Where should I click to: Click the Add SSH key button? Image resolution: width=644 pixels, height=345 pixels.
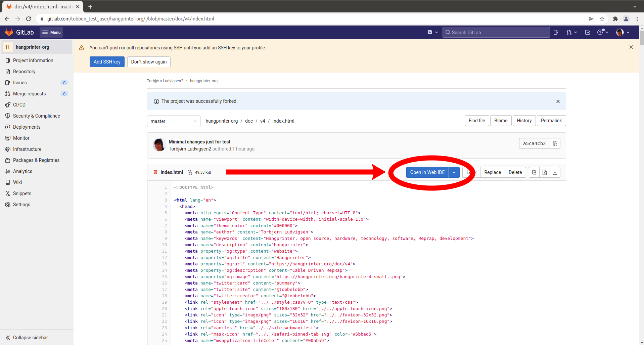tap(107, 62)
